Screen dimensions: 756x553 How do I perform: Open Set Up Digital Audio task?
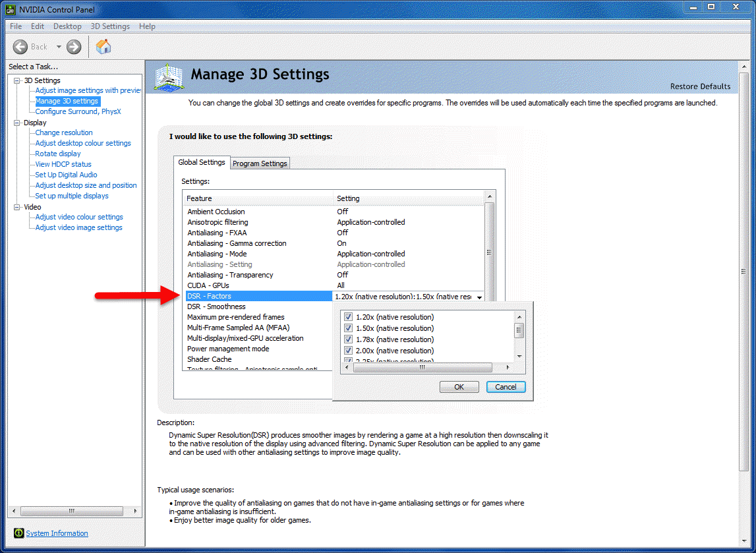point(66,175)
